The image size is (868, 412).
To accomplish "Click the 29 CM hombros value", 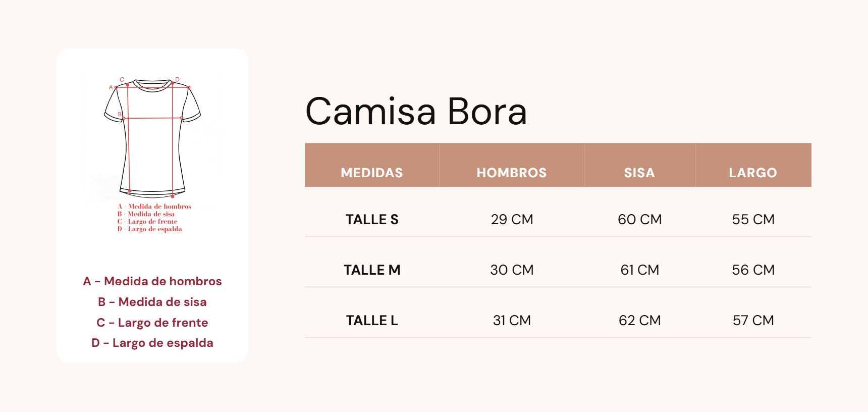I will point(512,219).
